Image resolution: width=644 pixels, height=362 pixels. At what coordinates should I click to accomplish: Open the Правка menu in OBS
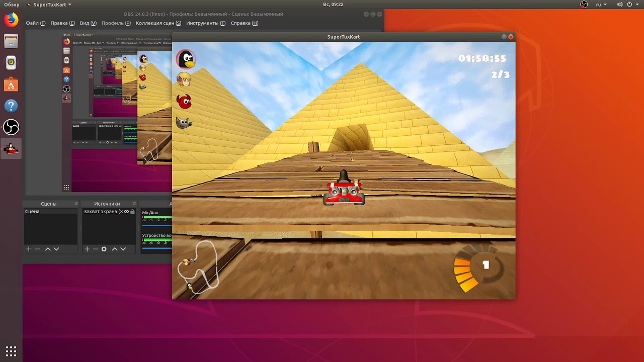63,23
